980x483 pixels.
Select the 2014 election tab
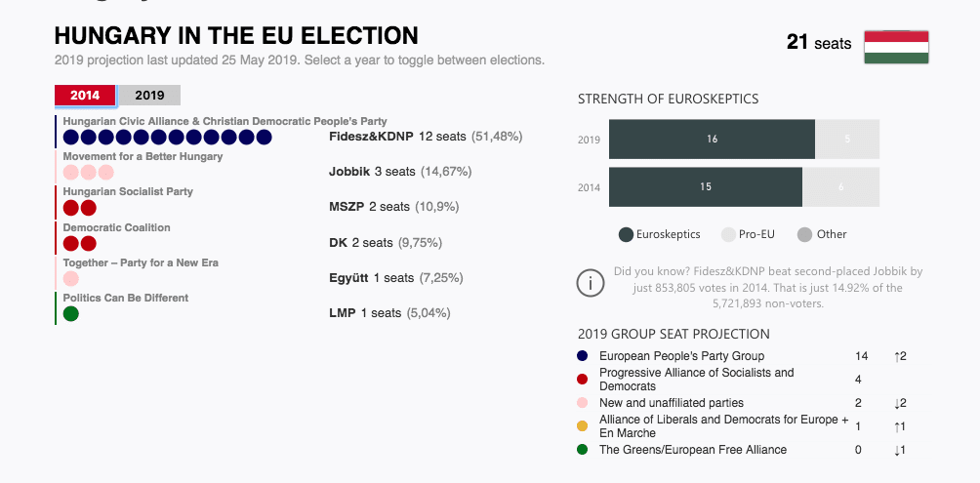[x=85, y=95]
